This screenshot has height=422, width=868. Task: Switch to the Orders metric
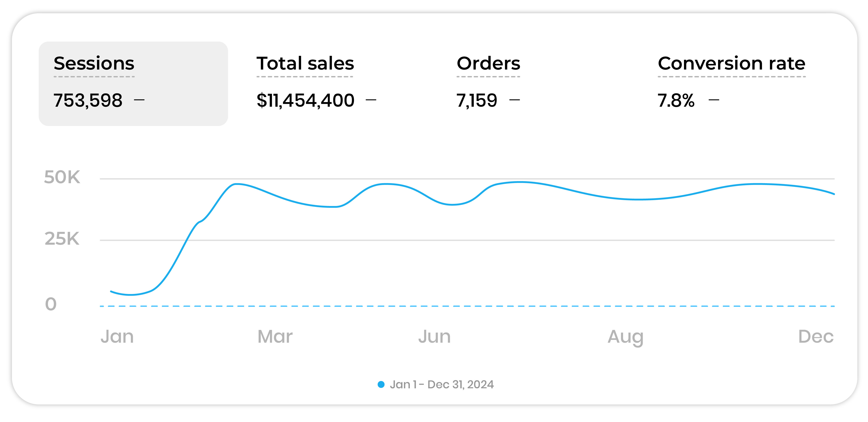pos(488,63)
